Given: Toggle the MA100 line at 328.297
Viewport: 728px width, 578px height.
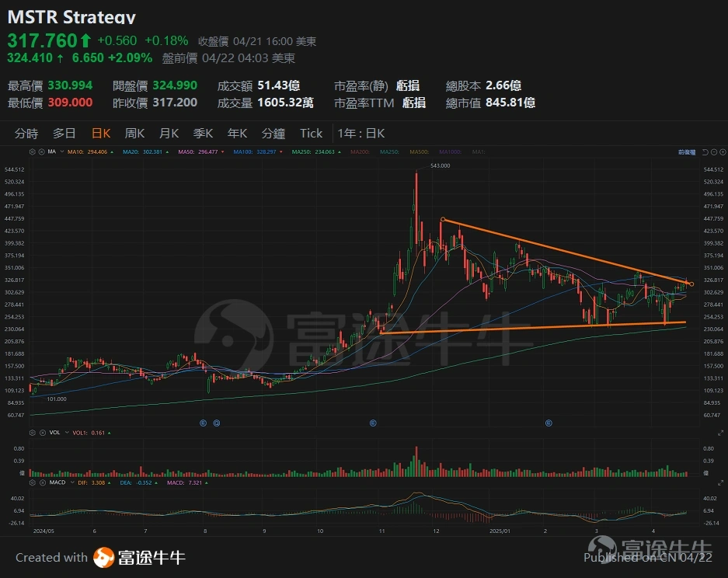Looking at the screenshot, I should pos(258,151).
